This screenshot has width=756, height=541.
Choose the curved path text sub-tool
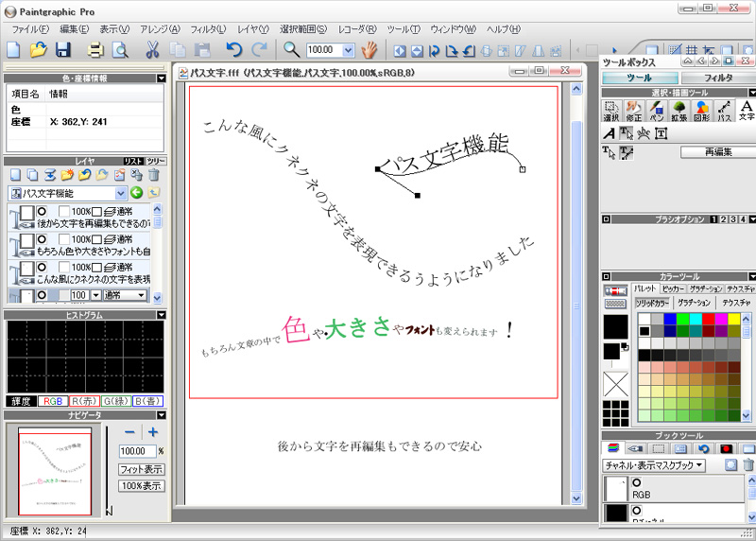point(644,133)
